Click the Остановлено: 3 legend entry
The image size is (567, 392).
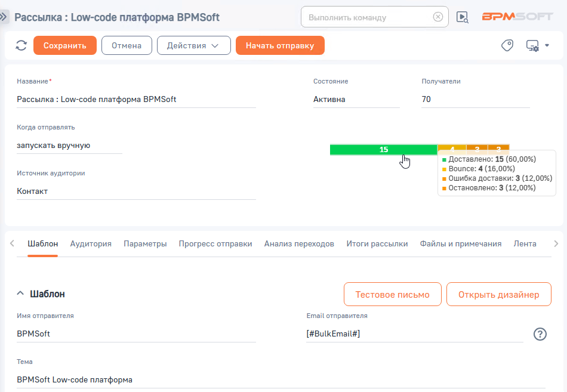coord(489,188)
